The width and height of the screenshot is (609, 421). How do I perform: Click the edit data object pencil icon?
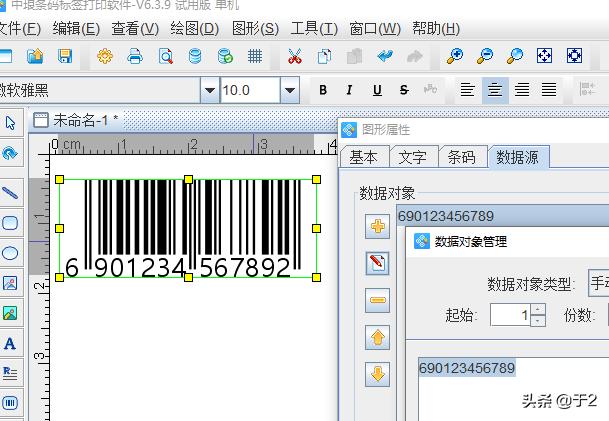pos(378,264)
